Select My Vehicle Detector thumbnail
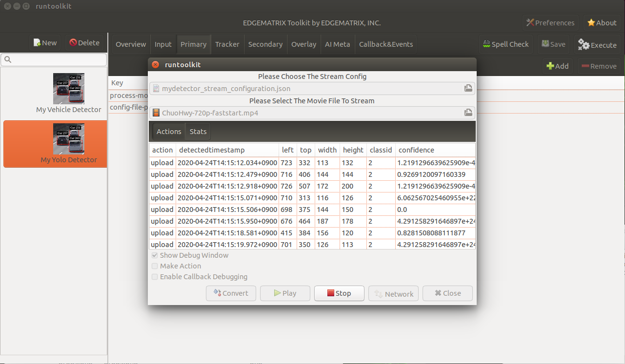This screenshot has width=625, height=364. (69, 89)
